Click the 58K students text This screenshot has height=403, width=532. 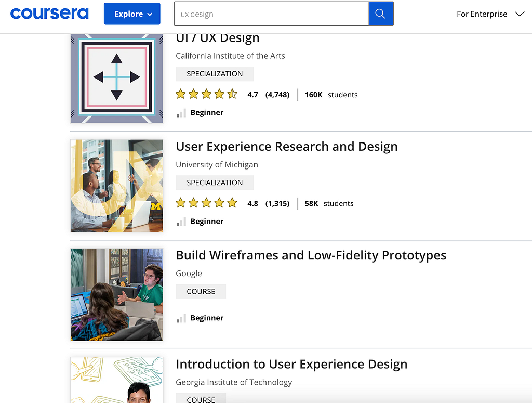[x=329, y=203]
